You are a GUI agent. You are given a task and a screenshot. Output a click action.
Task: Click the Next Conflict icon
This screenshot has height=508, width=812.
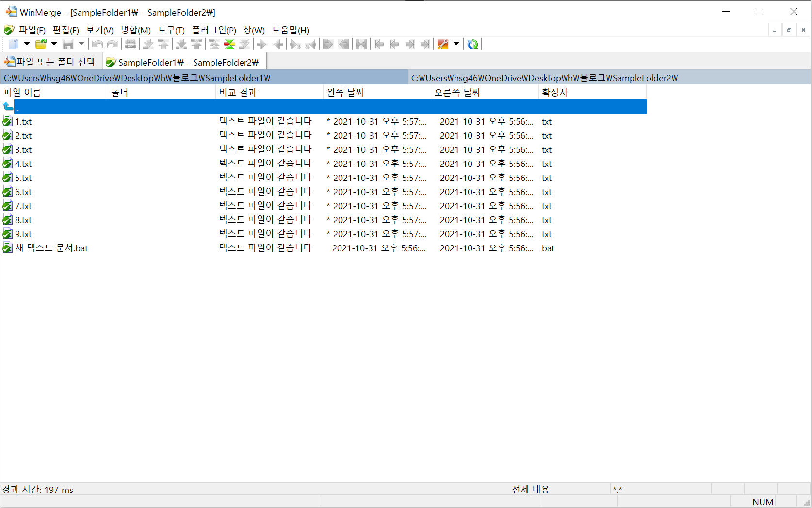(x=181, y=44)
